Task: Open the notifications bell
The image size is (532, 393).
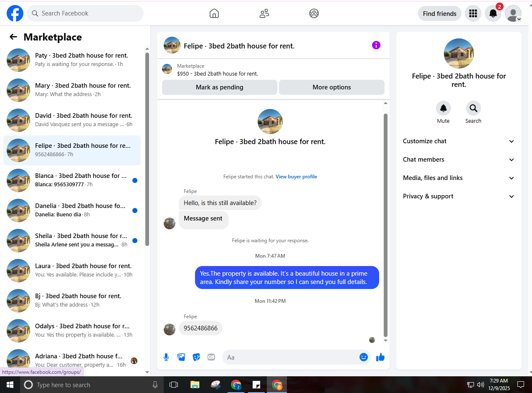Action: pos(493,13)
